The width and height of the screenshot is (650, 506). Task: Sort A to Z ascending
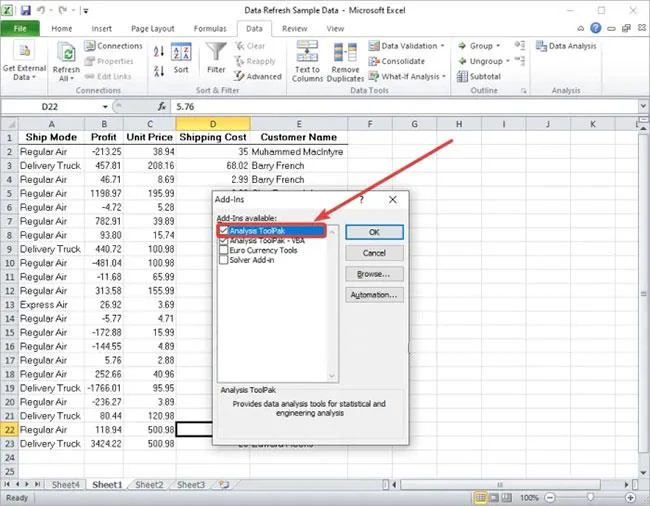159,51
